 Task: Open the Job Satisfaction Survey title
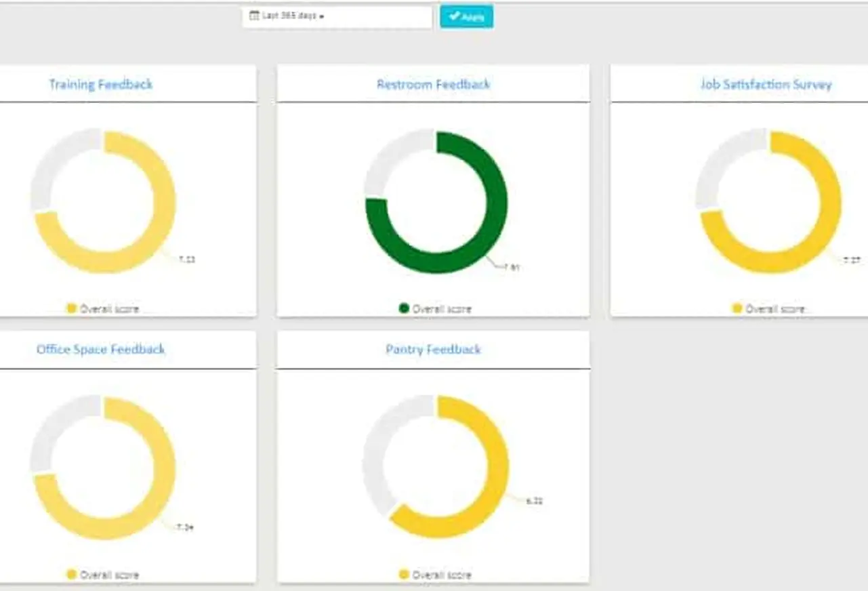click(766, 85)
